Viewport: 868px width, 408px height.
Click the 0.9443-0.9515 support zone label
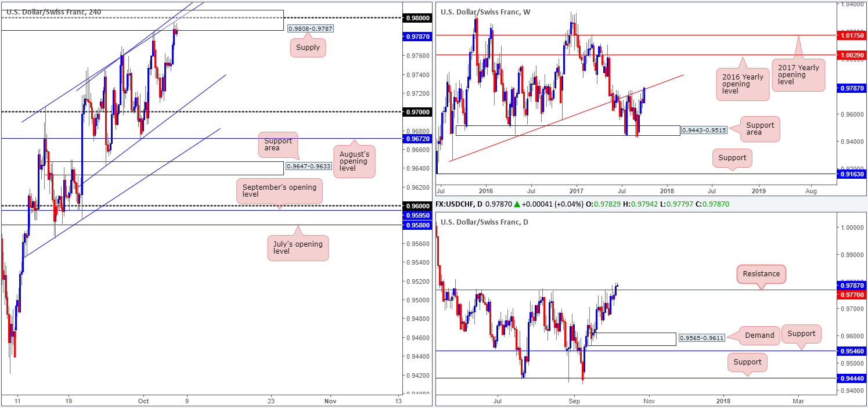click(x=705, y=131)
